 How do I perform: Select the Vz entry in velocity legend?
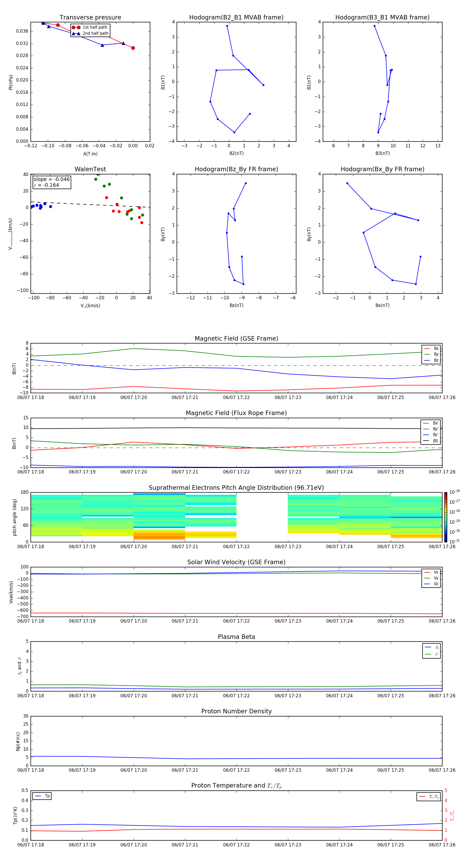[x=431, y=584]
